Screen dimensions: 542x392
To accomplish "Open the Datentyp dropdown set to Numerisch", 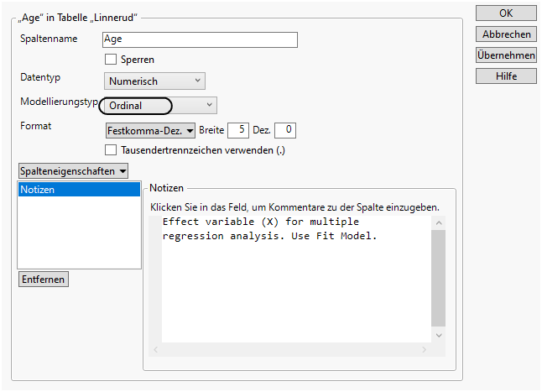I will click(155, 81).
